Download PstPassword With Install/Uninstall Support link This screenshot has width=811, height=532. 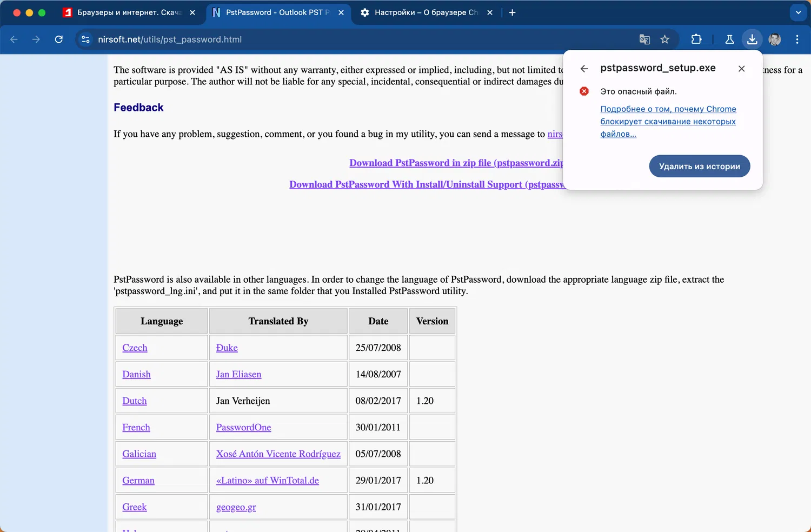pos(427,184)
